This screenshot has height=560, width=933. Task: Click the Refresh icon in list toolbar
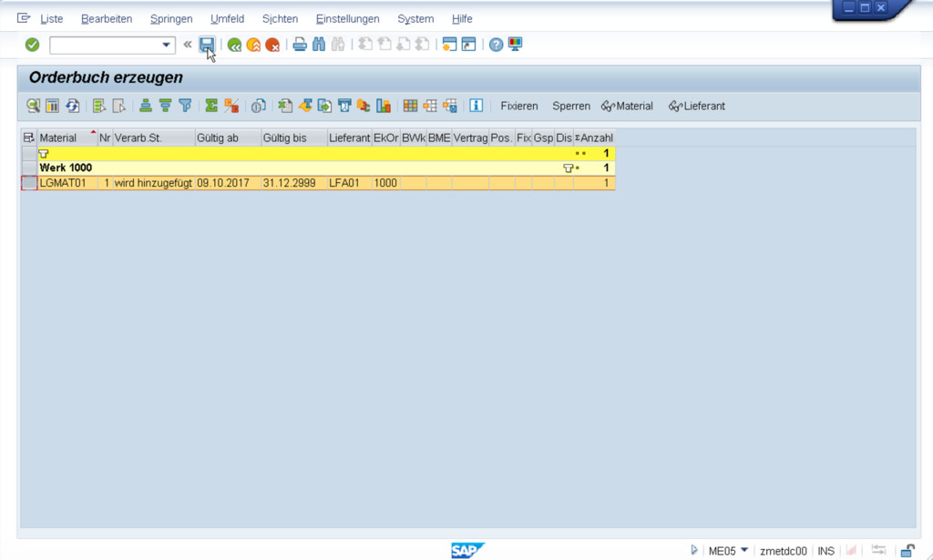tap(73, 106)
